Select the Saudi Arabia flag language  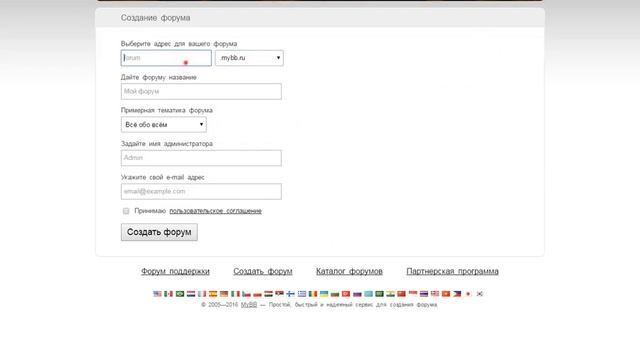tap(380, 294)
